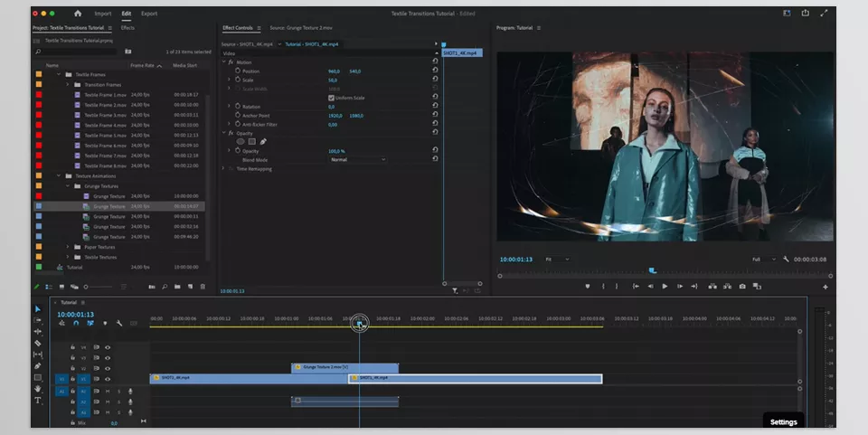Select the Selection tool arrow in the tools panel
This screenshot has width=868, height=435.
point(38,308)
